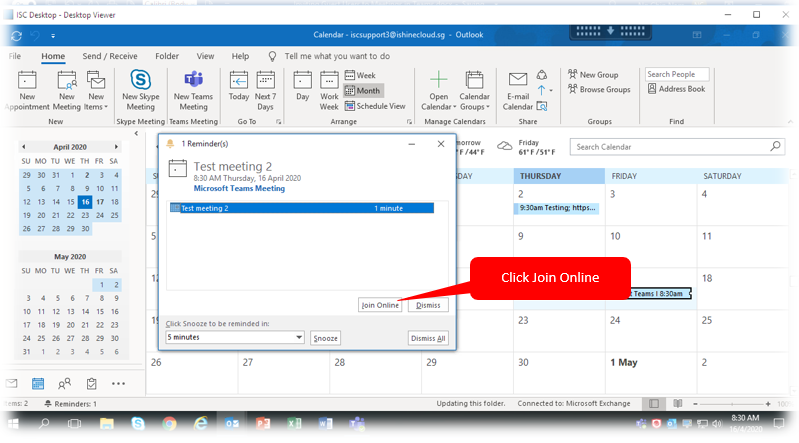The width and height of the screenshot is (799, 443).
Task: Switch to Calendar navigation icon
Action: pyautogui.click(x=38, y=383)
